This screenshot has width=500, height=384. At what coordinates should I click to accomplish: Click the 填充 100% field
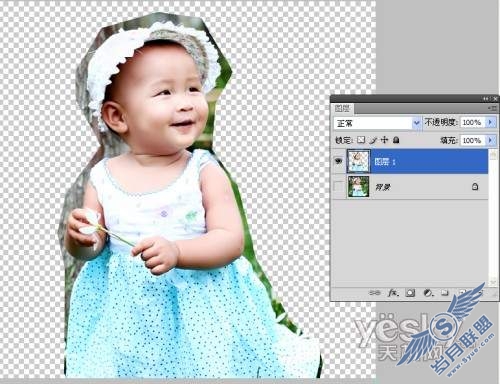click(473, 140)
